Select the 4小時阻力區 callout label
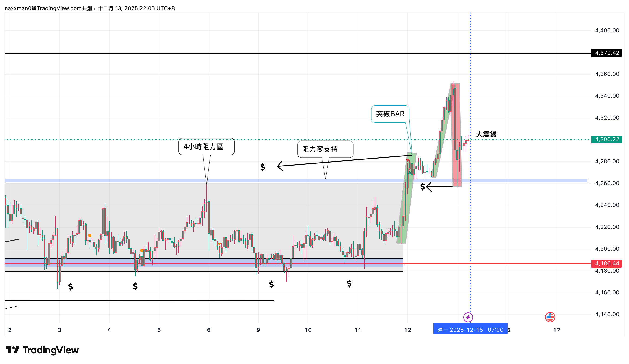Screen dimensions: 629x364 click(x=206, y=146)
